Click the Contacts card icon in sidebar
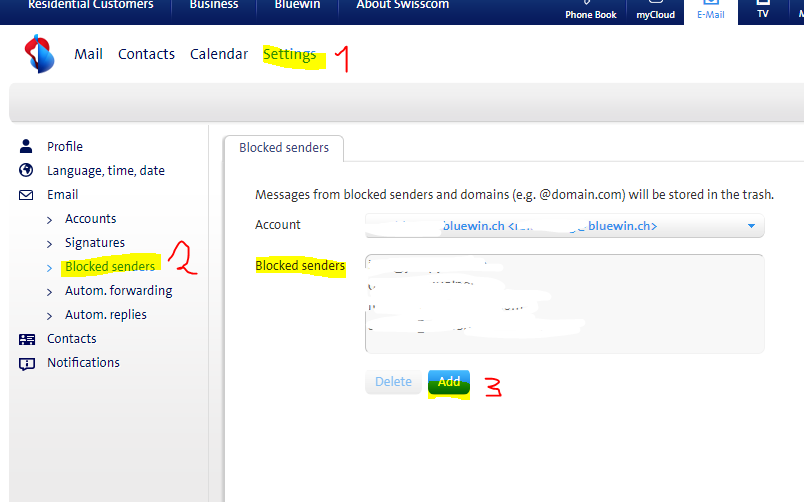 click(27, 339)
